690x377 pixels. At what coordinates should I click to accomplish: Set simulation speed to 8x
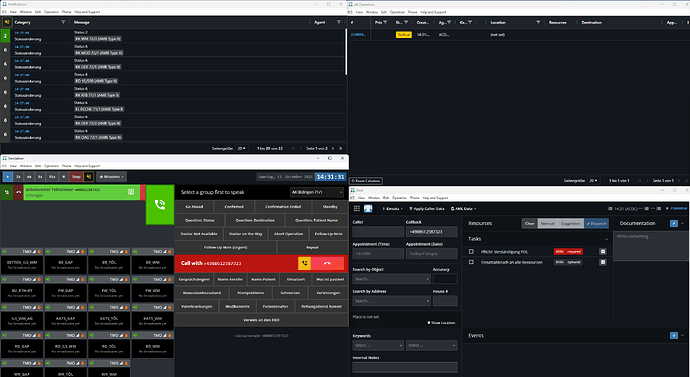40,176
